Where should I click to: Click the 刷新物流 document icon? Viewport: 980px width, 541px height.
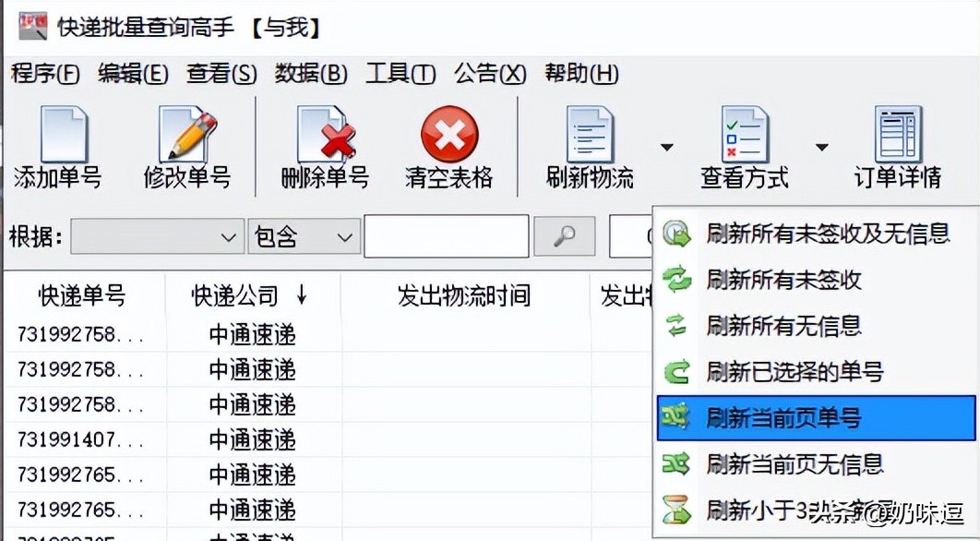[590, 135]
